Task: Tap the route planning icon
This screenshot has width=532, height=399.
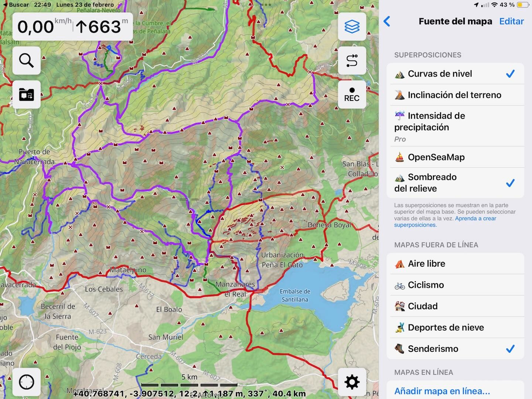Action: pyautogui.click(x=352, y=61)
